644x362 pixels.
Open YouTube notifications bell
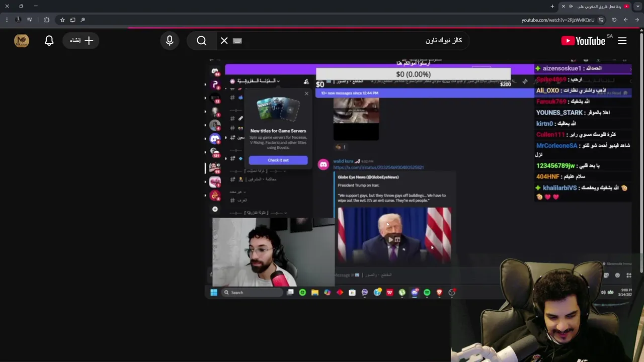49,41
